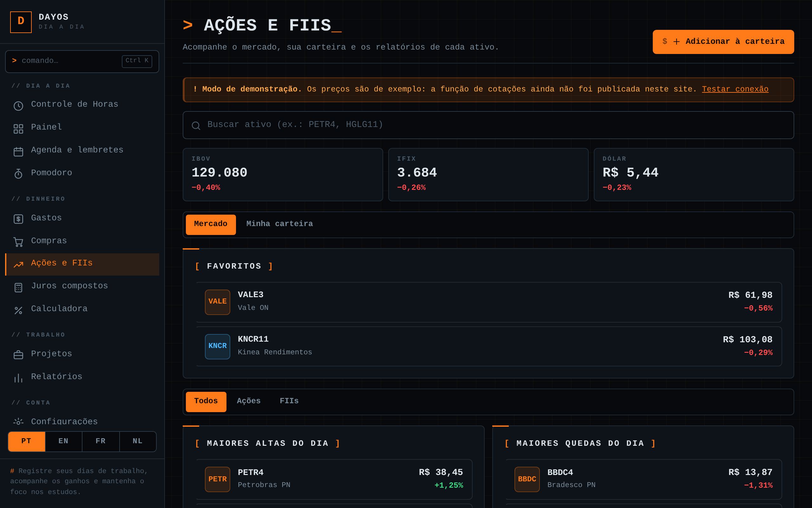Click the Ações e FIIs trend icon
The width and height of the screenshot is (812, 508).
point(18,265)
